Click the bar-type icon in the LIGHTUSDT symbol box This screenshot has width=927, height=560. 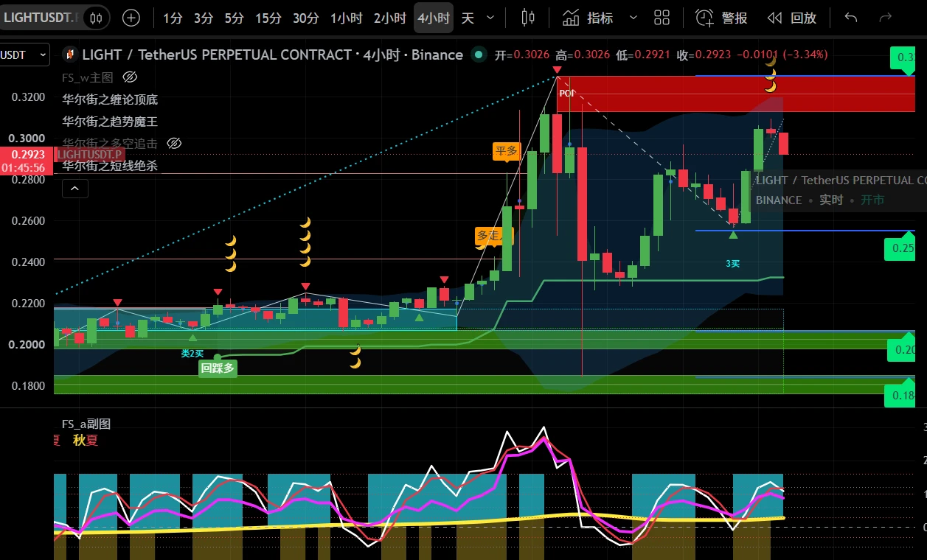[95, 18]
